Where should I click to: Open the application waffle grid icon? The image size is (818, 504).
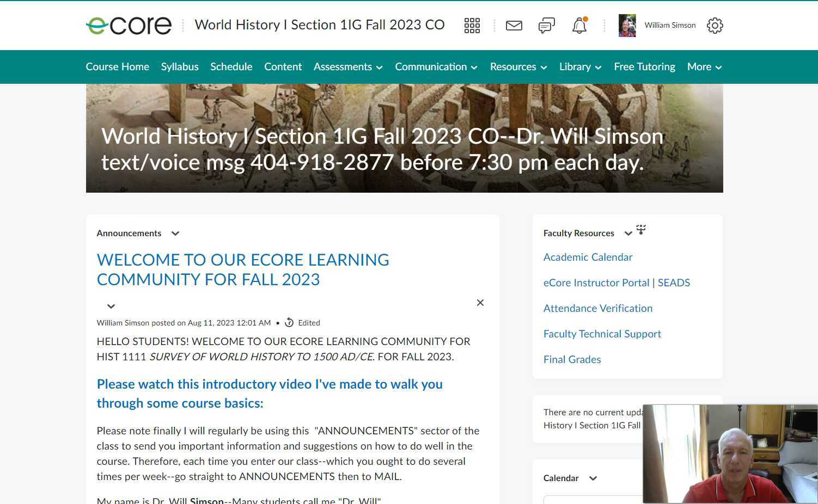(472, 25)
